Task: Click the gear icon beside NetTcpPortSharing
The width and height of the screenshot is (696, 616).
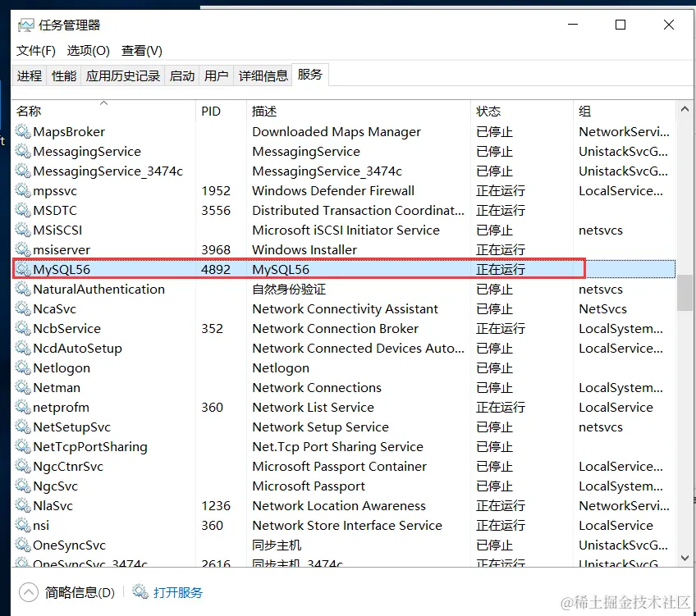Action: pyautogui.click(x=23, y=446)
